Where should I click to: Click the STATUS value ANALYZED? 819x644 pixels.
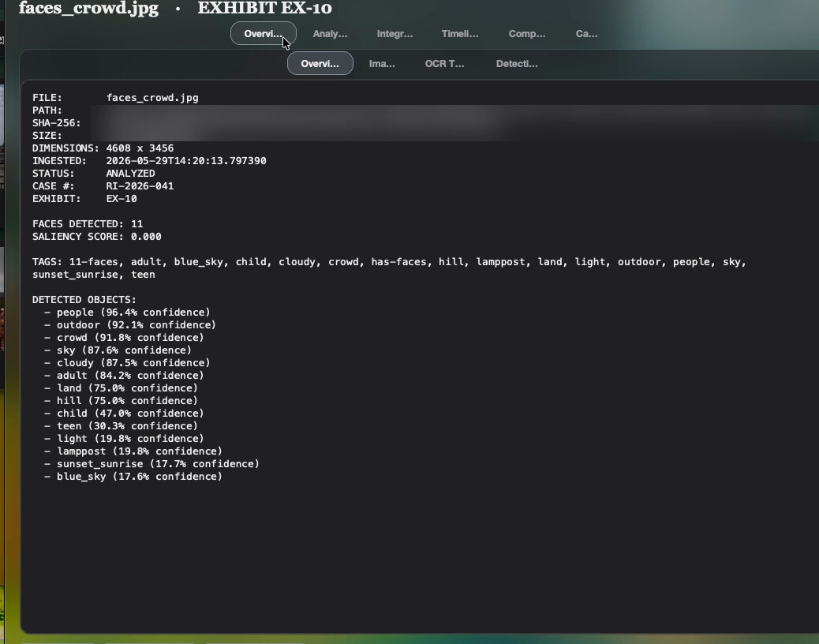point(130,174)
